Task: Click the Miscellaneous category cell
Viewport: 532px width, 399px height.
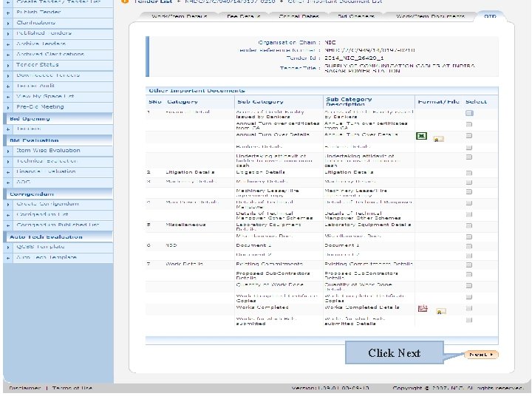Action: coord(185,225)
